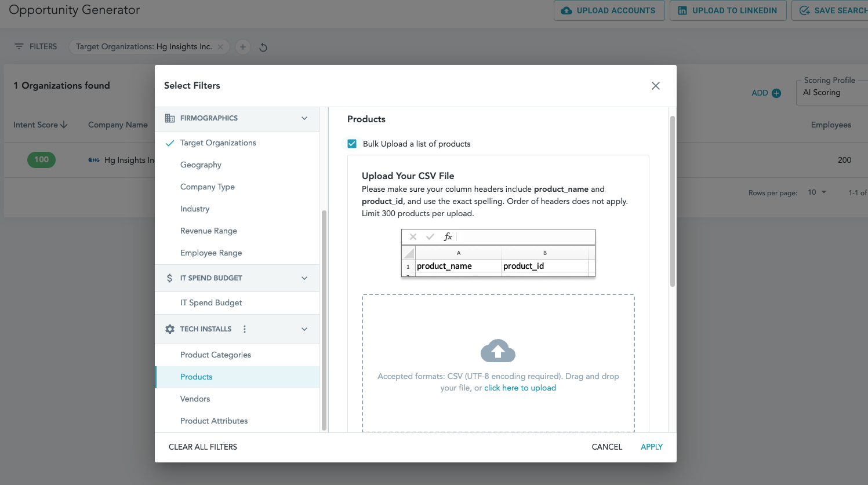Collapse the Firmographics section chevron
This screenshot has width=868, height=485.
point(304,118)
